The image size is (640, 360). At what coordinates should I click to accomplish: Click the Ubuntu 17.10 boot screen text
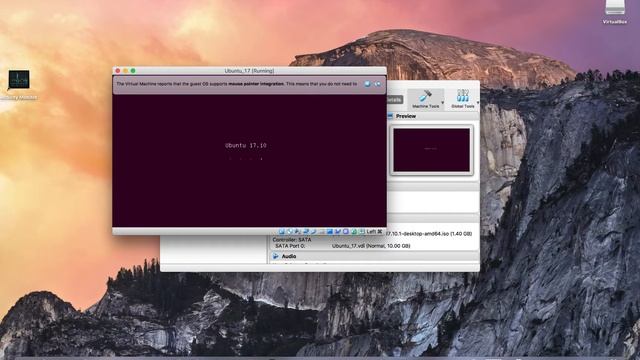[246, 145]
